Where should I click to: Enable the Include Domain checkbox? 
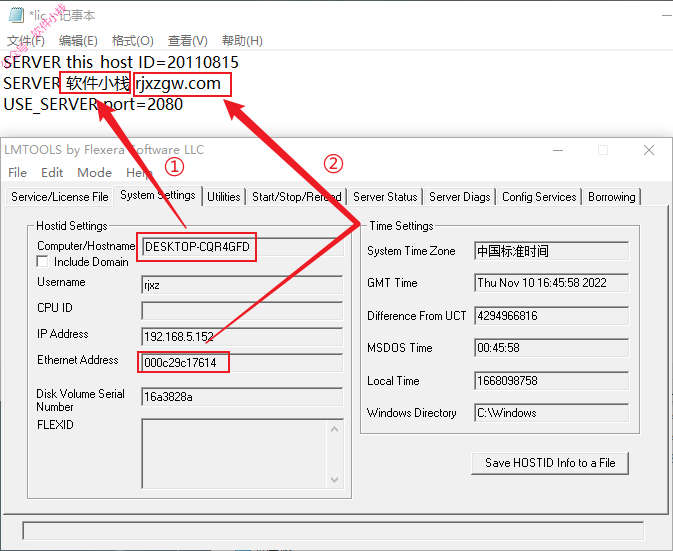coord(42,261)
